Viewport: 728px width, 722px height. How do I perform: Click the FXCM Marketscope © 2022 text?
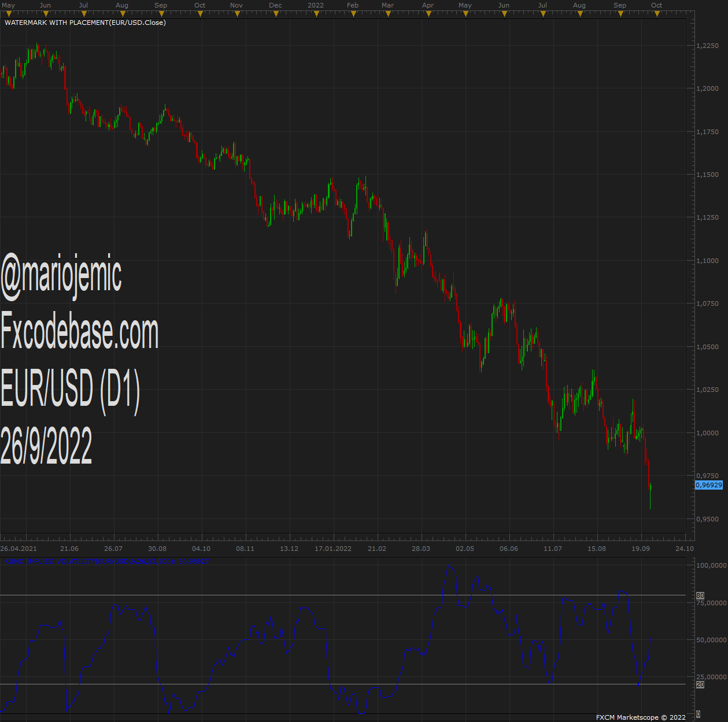pyautogui.click(x=641, y=717)
